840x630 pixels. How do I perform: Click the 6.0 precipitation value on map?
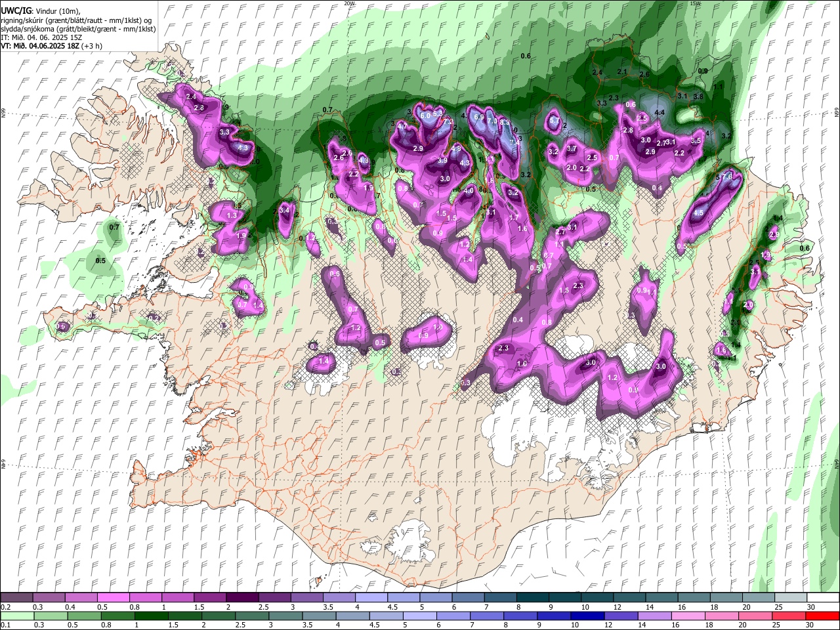point(425,116)
